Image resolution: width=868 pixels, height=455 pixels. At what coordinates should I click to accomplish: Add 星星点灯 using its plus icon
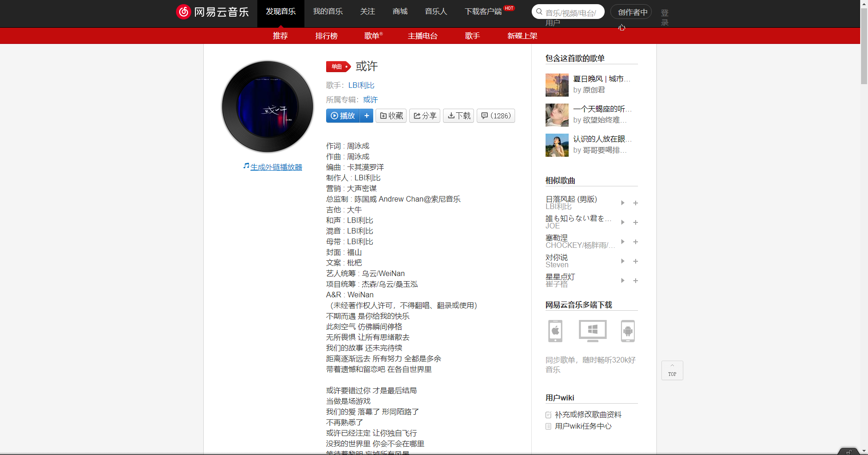[x=635, y=280]
